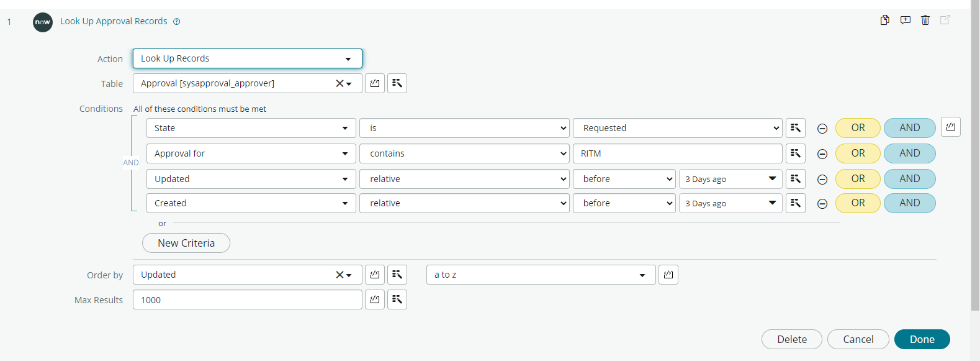
Task: Open data pill picker for Max Results
Action: [x=375, y=299]
